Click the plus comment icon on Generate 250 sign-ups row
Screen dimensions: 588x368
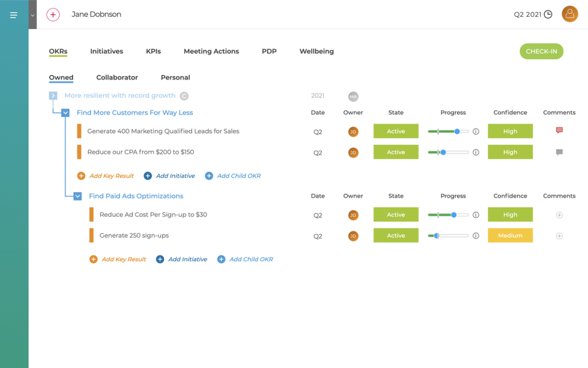[559, 236]
